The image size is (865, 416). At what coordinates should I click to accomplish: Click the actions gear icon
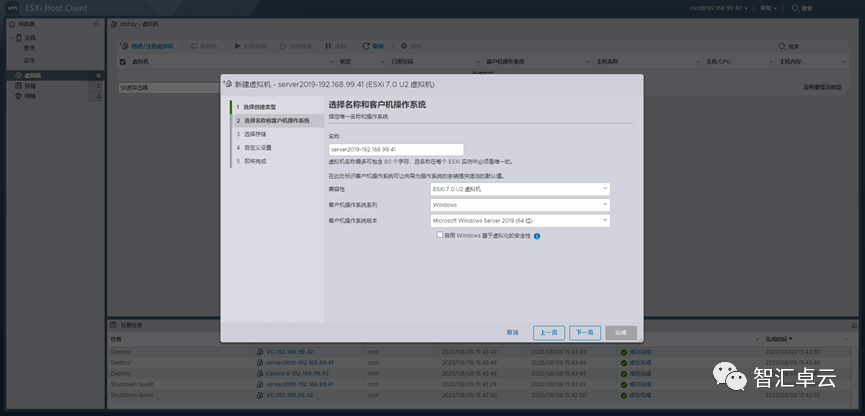click(404, 46)
